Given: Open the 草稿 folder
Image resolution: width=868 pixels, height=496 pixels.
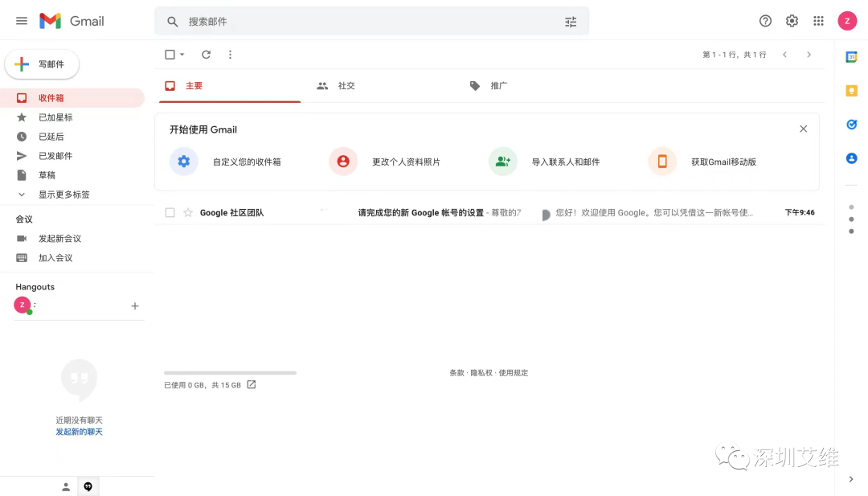Looking at the screenshot, I should tap(72, 175).
